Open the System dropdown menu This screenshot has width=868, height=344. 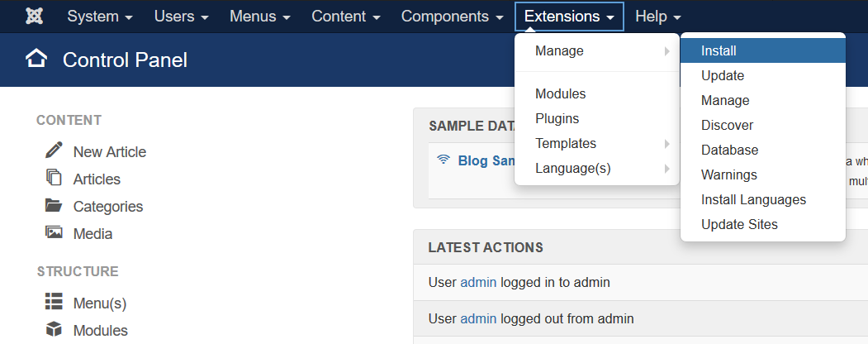[100, 17]
